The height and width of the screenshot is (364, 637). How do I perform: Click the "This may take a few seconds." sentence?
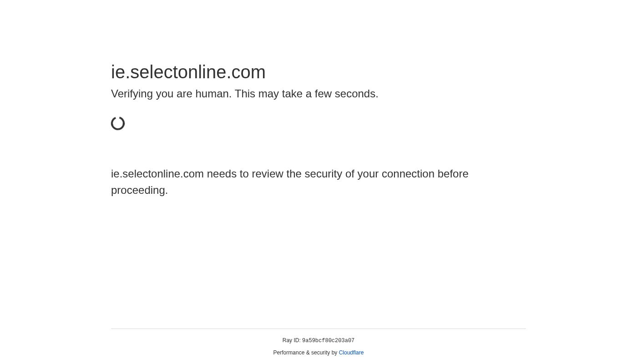coord(306,94)
